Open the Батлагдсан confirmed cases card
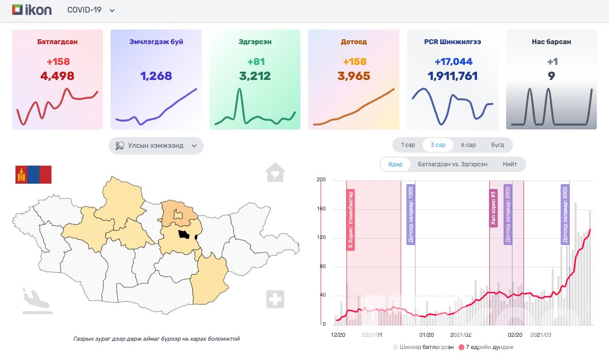The width and height of the screenshot is (609, 364). pos(57,79)
